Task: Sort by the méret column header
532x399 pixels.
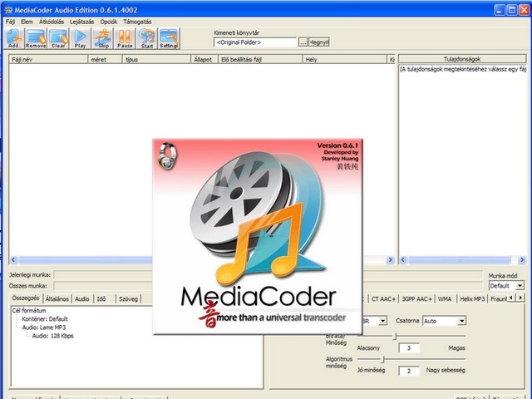Action: tap(105, 59)
